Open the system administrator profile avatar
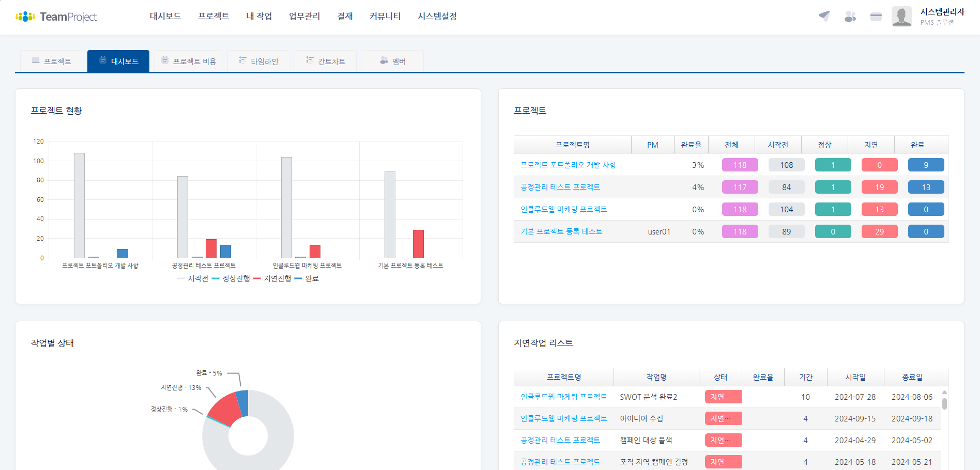 click(x=901, y=17)
